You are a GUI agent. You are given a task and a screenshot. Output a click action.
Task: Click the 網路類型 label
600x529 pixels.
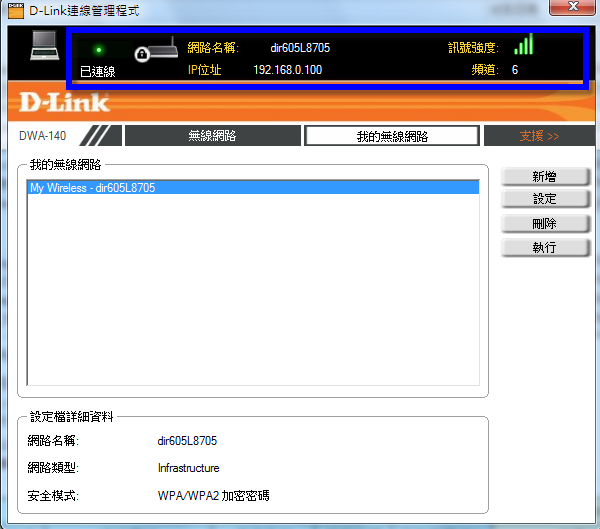[53, 468]
